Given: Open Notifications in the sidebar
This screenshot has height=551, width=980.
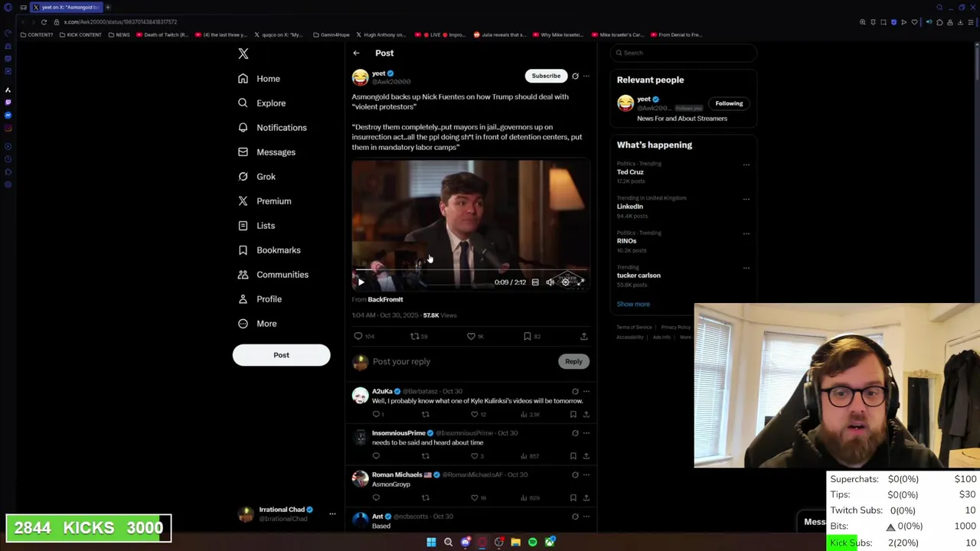Looking at the screenshot, I should coord(272,128).
